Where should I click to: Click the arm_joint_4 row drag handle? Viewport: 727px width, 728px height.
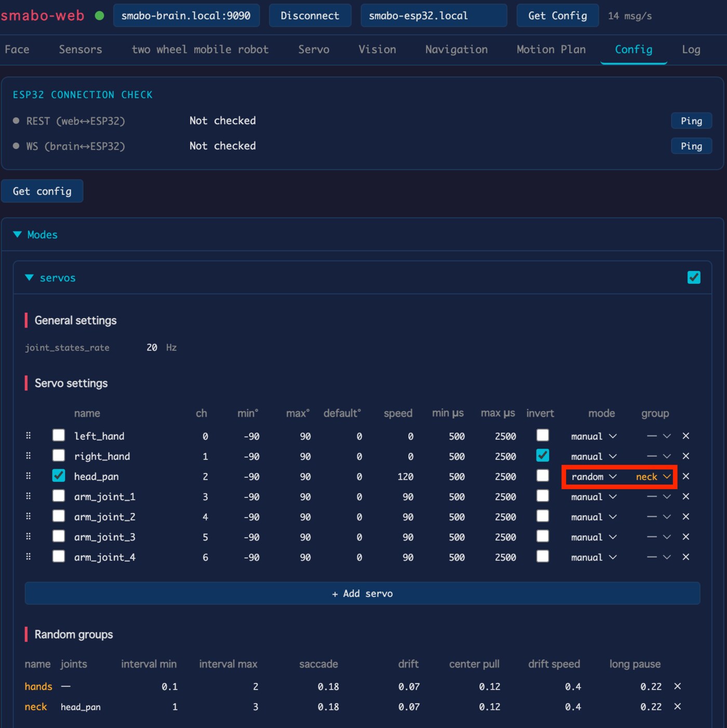[29, 557]
